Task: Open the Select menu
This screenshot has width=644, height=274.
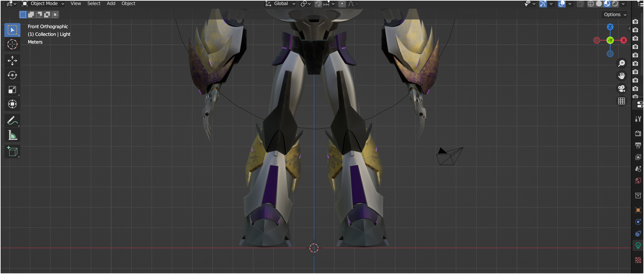Action: point(94,4)
